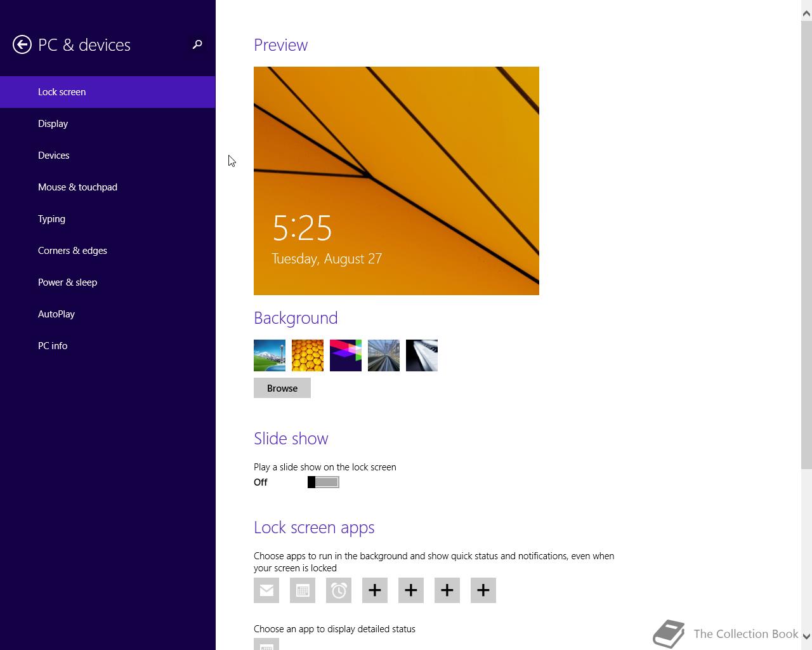Open Lock screen settings
The image size is (812, 650).
[108, 92]
